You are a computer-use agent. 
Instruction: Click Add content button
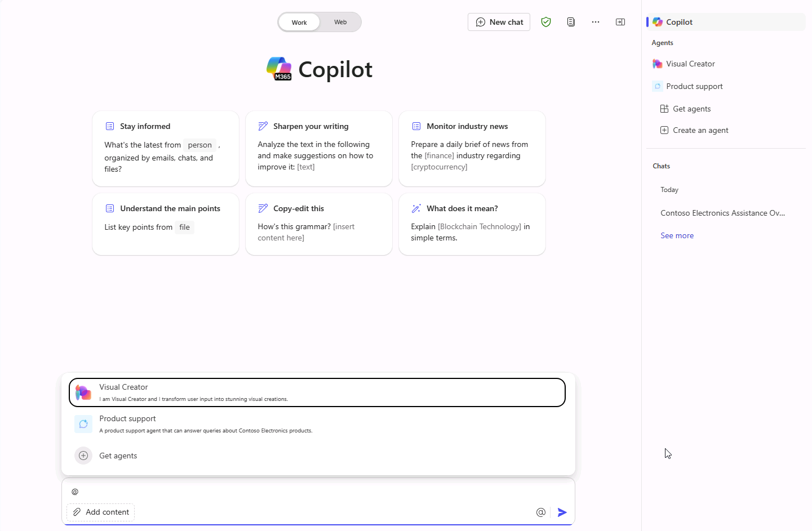pyautogui.click(x=101, y=512)
